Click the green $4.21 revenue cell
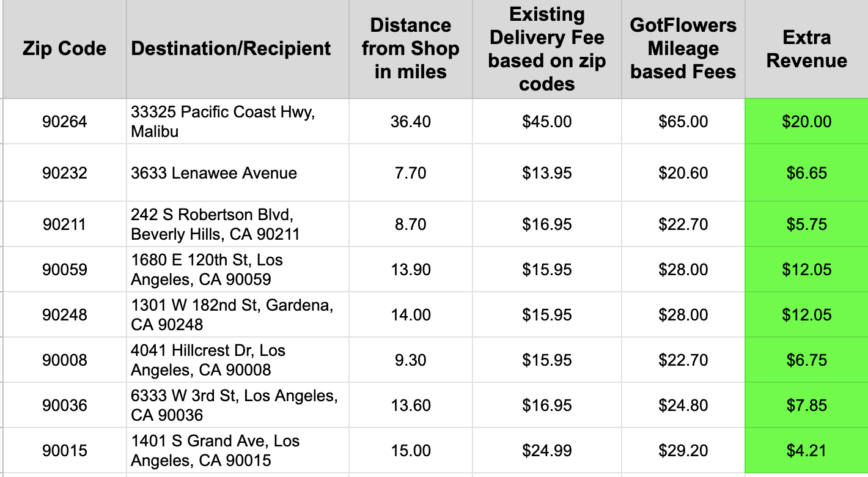This screenshot has height=477, width=868. tap(806, 451)
